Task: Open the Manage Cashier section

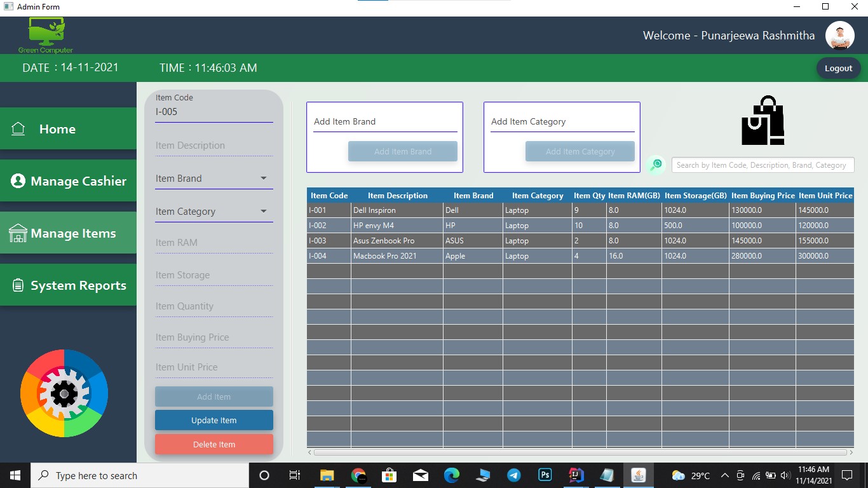Action: point(68,180)
